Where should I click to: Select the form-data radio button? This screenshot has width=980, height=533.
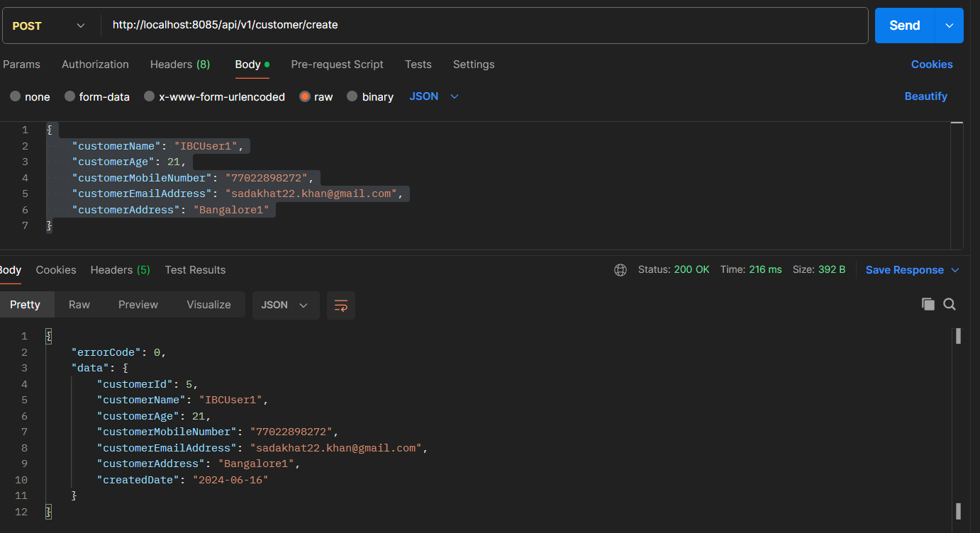69,96
